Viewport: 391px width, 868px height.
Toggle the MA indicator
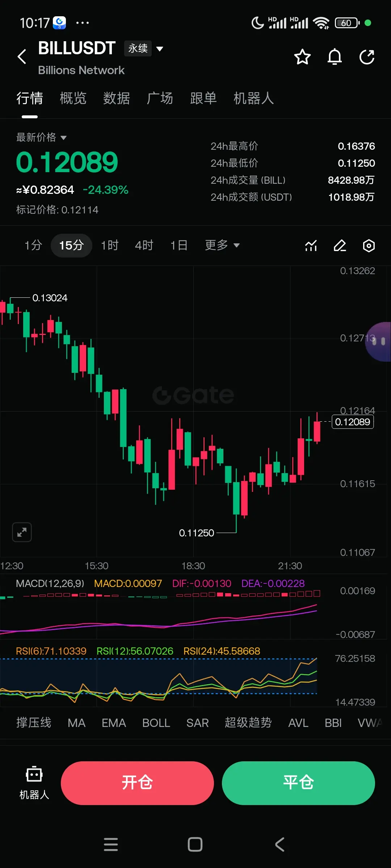[x=76, y=723]
